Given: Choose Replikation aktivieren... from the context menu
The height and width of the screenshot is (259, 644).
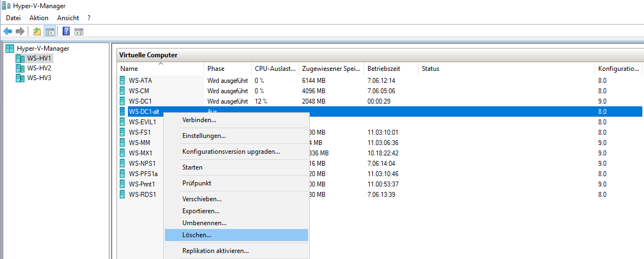Looking at the screenshot, I should point(236,251).
